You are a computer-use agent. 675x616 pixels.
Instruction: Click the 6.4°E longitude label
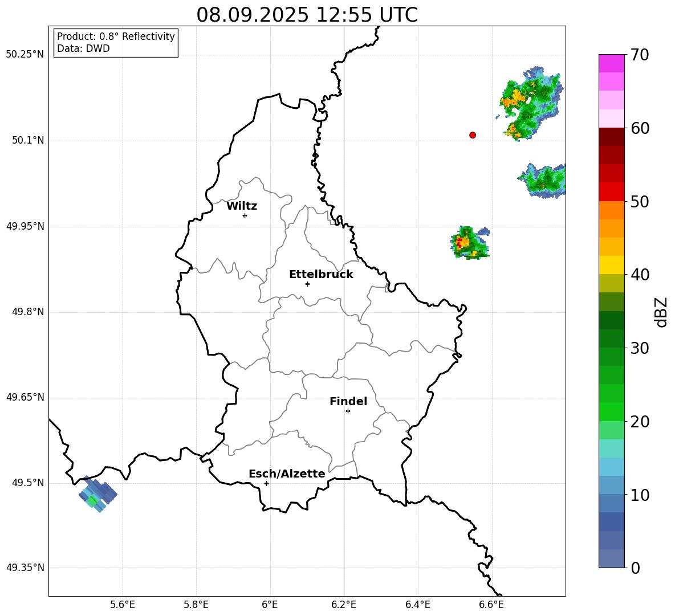418,605
